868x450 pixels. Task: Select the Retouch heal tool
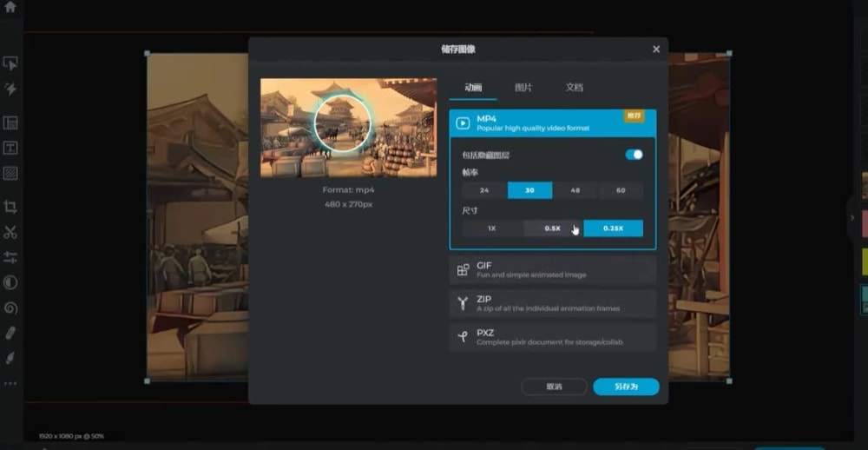point(10,333)
